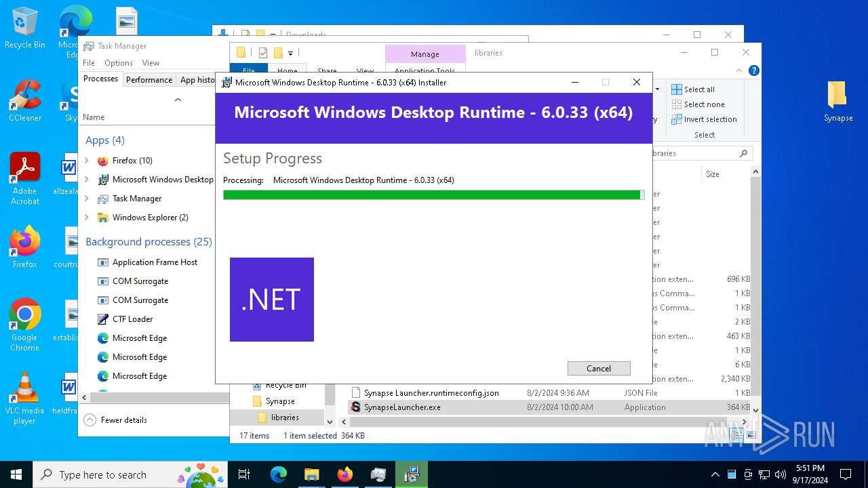Switch to the Processes tab
This screenshot has height=488, width=868.
click(x=100, y=79)
